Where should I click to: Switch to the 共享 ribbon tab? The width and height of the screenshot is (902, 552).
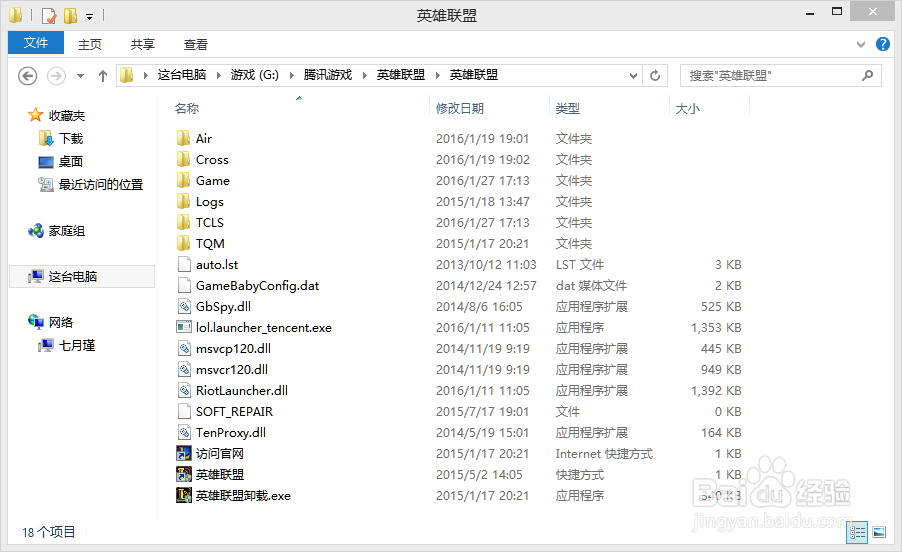(x=142, y=44)
